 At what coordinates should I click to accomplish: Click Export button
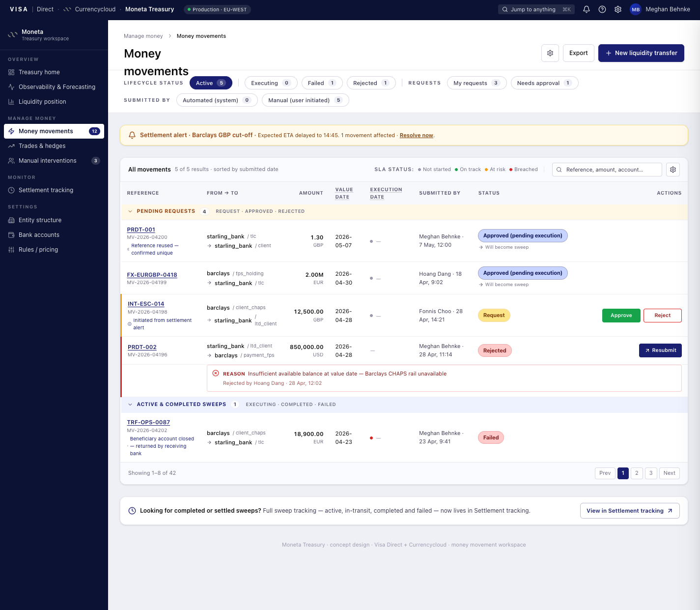pos(579,53)
